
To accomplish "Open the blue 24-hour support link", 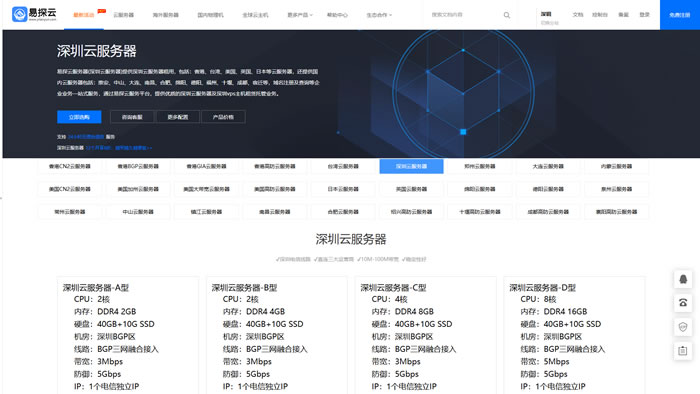I will pos(86,137).
